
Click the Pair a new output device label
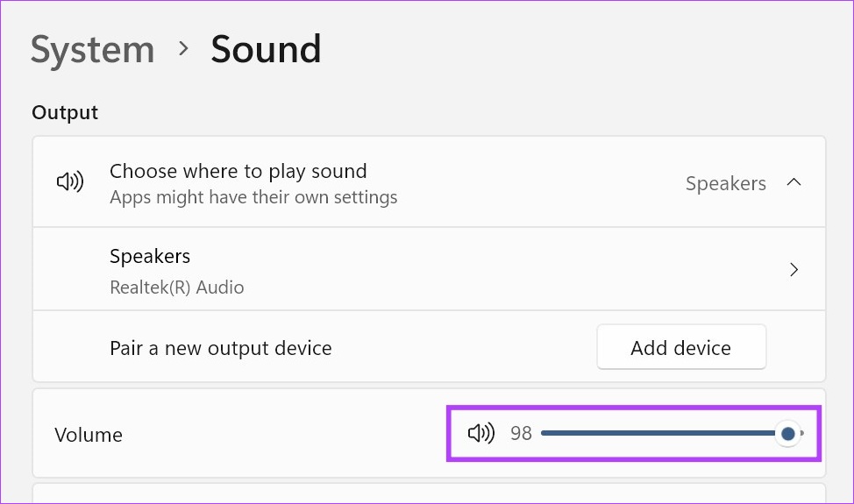pos(220,348)
